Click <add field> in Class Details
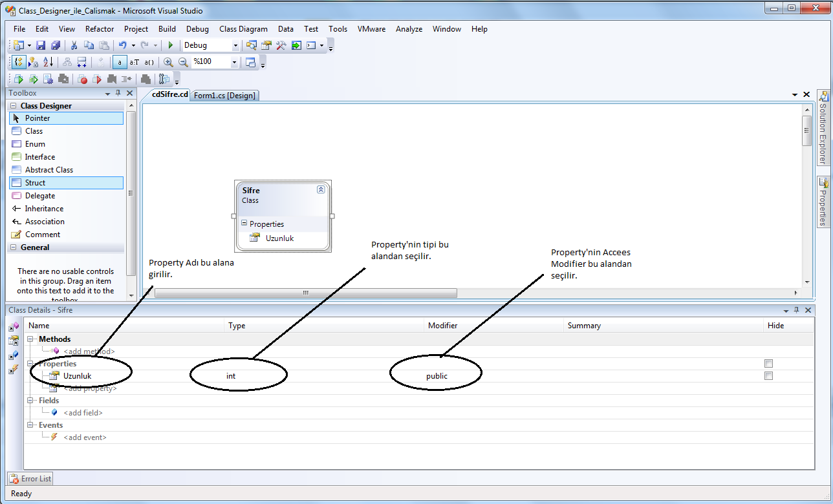 83,413
